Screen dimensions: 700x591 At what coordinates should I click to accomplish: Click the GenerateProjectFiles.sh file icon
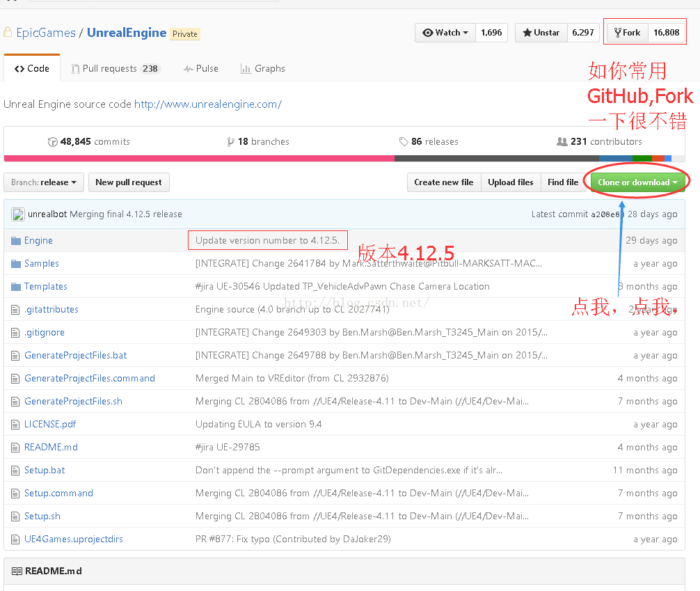[15, 402]
